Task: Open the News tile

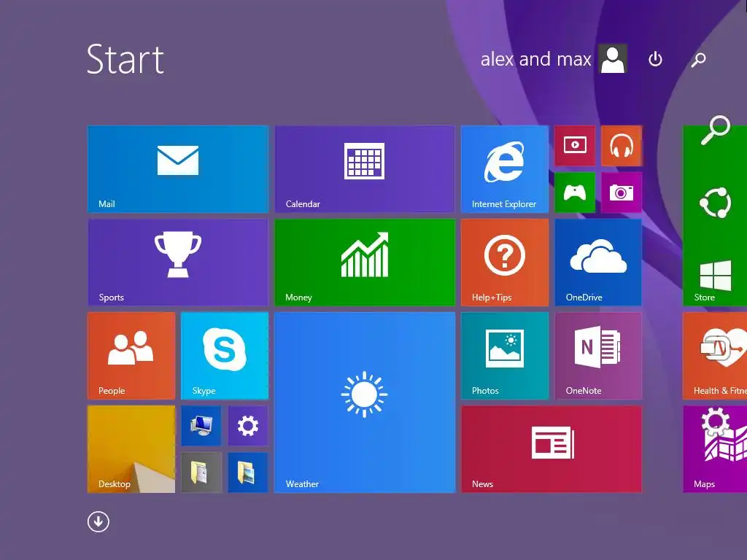Action: click(x=551, y=449)
